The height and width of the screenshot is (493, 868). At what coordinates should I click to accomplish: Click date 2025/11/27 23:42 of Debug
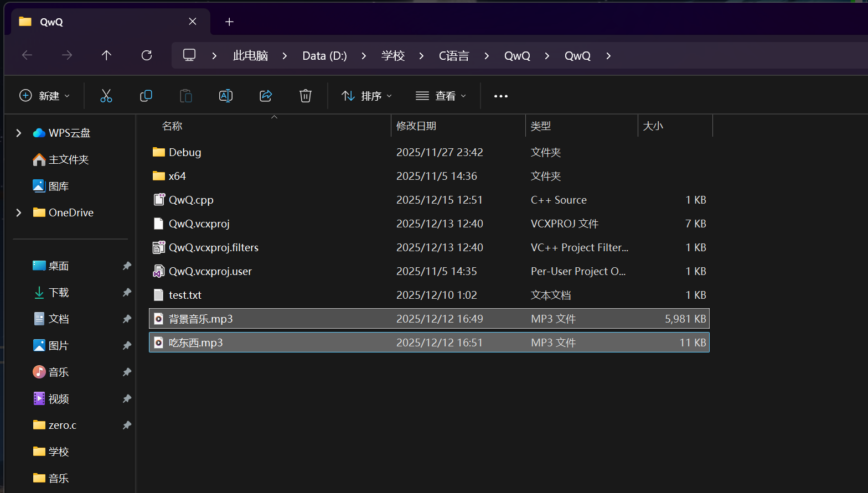pyautogui.click(x=440, y=152)
